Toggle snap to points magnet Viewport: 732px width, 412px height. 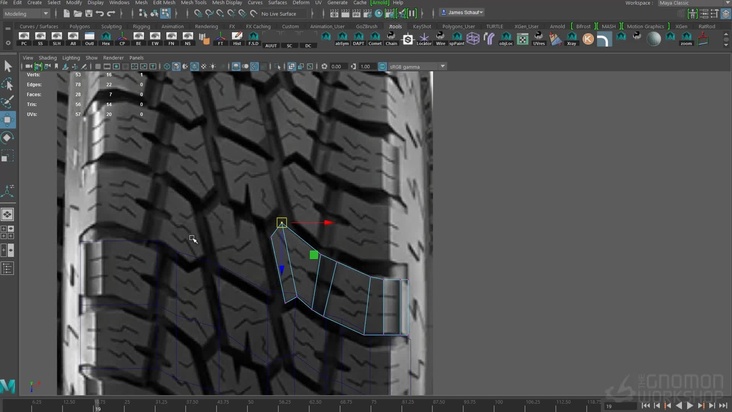point(220,14)
